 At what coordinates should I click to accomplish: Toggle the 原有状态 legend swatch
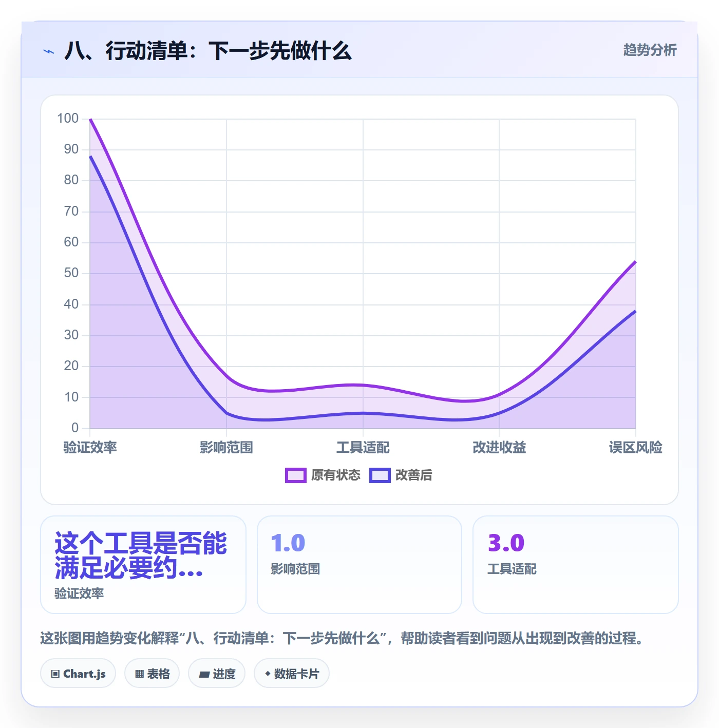pos(296,475)
